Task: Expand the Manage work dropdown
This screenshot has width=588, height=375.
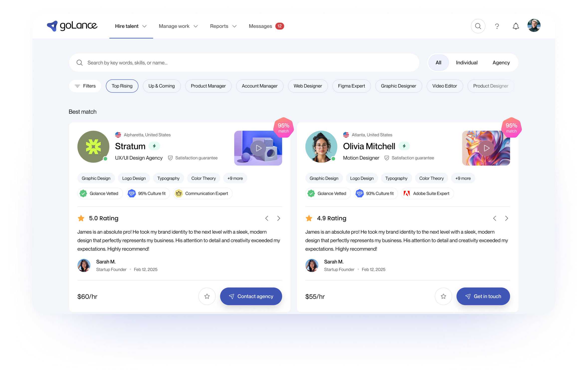Action: click(178, 26)
